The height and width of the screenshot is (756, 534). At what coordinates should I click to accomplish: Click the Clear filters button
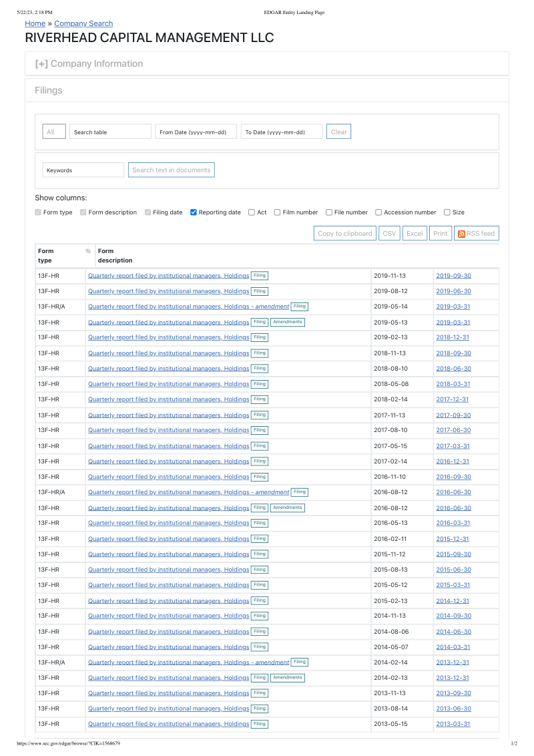click(339, 132)
